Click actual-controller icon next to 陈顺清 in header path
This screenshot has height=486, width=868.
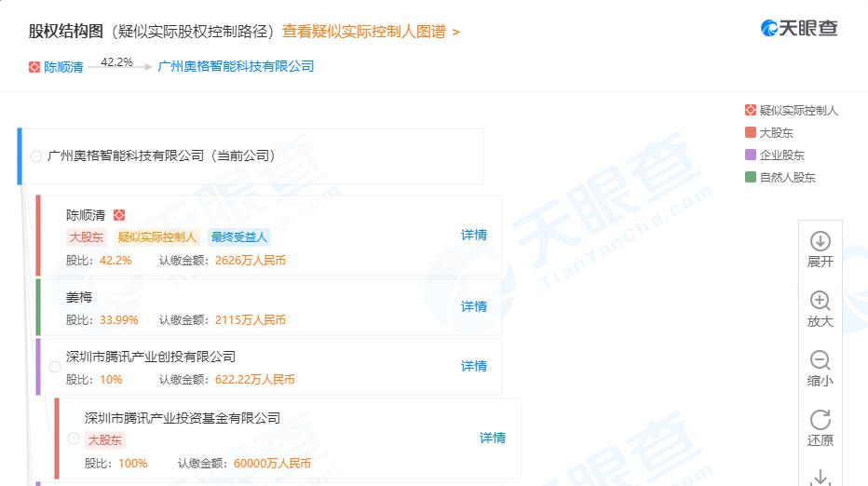pos(34,67)
